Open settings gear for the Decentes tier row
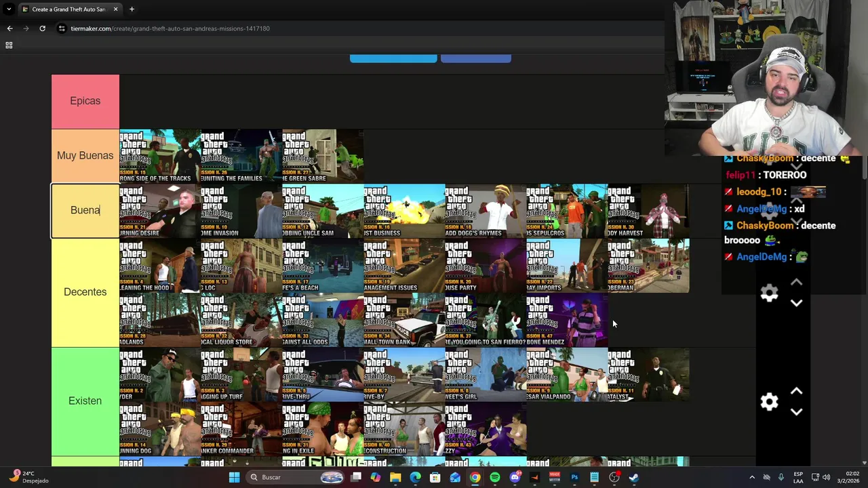Image resolution: width=868 pixels, height=488 pixels. click(769, 293)
